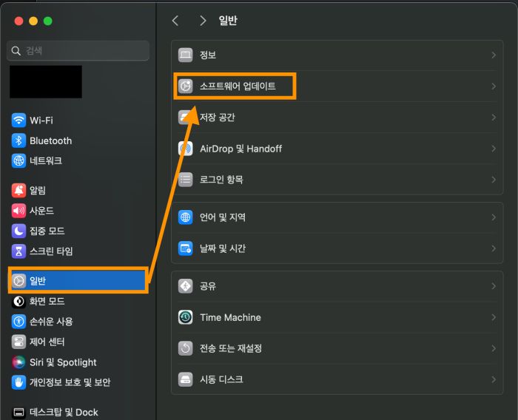Click the 소프트웨어 업데이트 gear icon
The width and height of the screenshot is (518, 420).
pos(185,87)
